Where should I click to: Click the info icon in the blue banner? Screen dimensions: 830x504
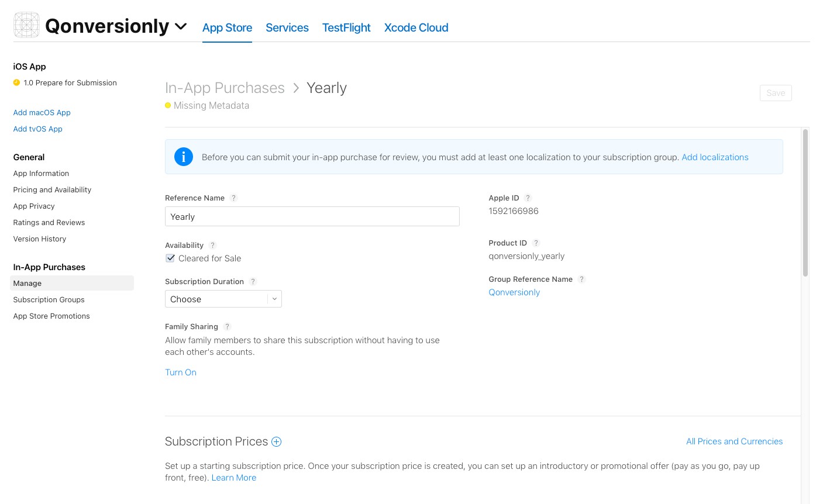coord(184,157)
